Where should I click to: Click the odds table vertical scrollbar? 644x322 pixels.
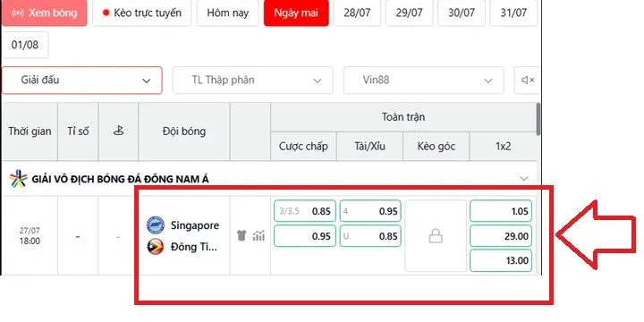click(538, 119)
